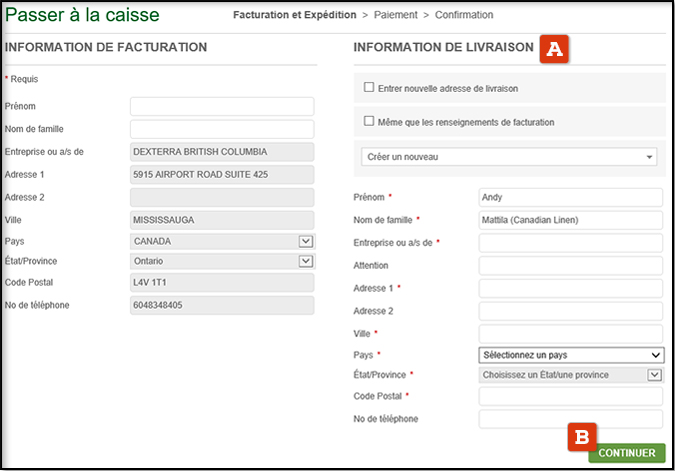Open billing Pays CANADA dropdown

[223, 241]
